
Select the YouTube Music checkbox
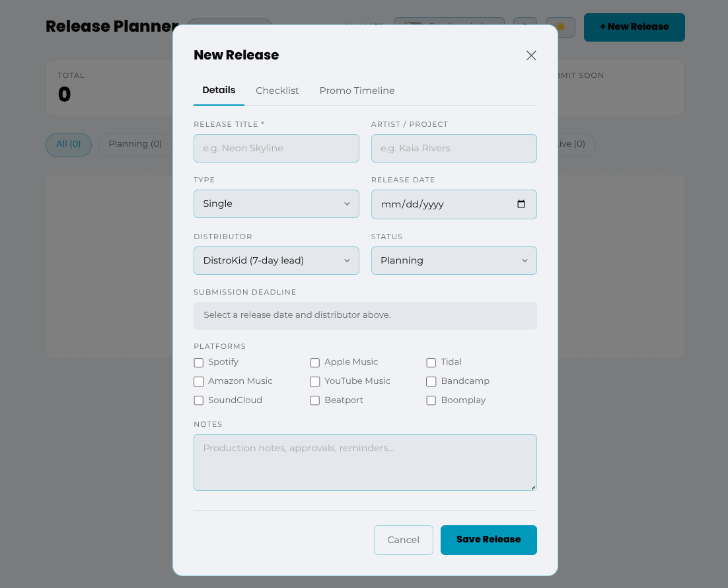pos(315,381)
